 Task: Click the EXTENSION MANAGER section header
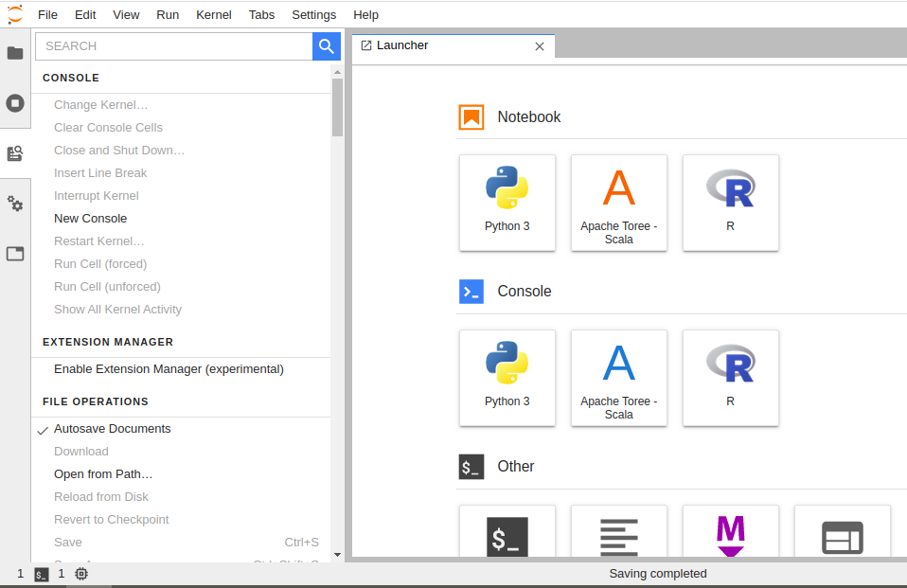[108, 342]
